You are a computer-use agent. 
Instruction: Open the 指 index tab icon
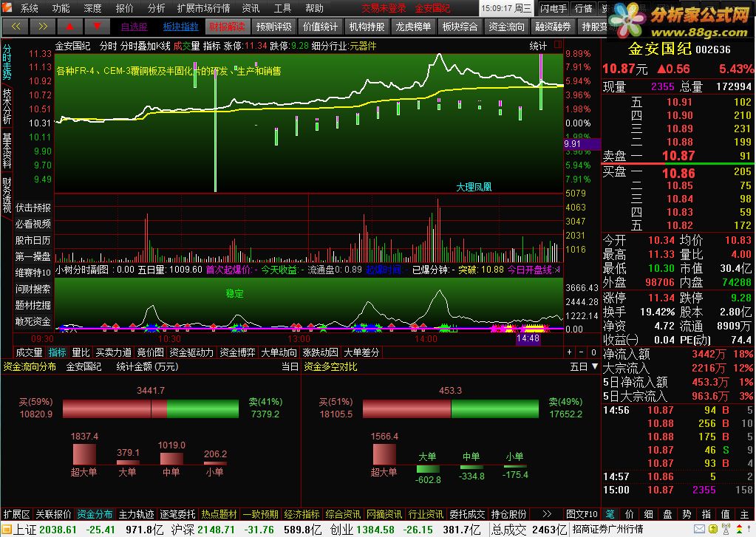point(706,514)
